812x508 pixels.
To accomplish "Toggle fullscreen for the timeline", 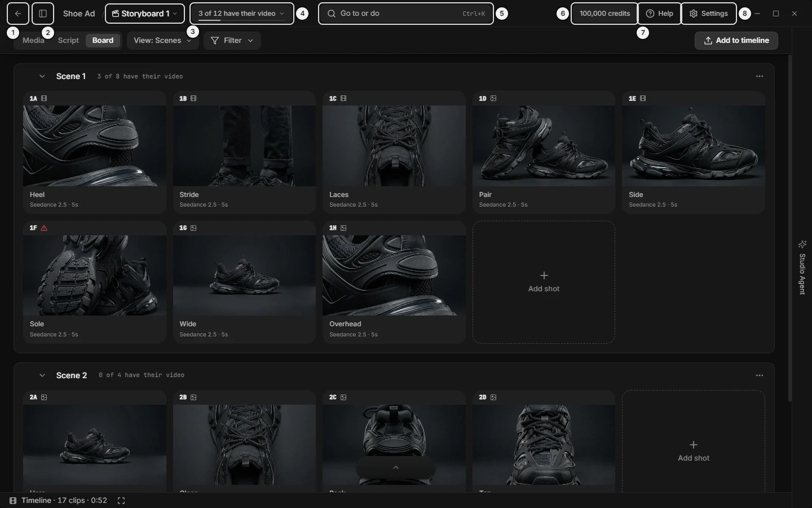I will click(121, 501).
